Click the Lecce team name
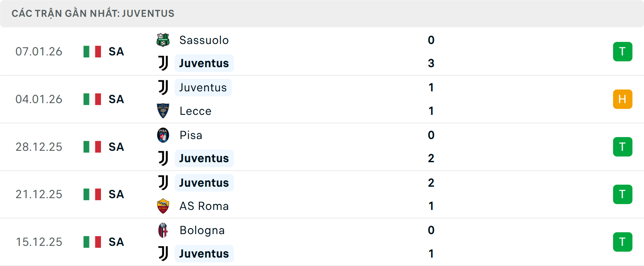 pyautogui.click(x=195, y=111)
